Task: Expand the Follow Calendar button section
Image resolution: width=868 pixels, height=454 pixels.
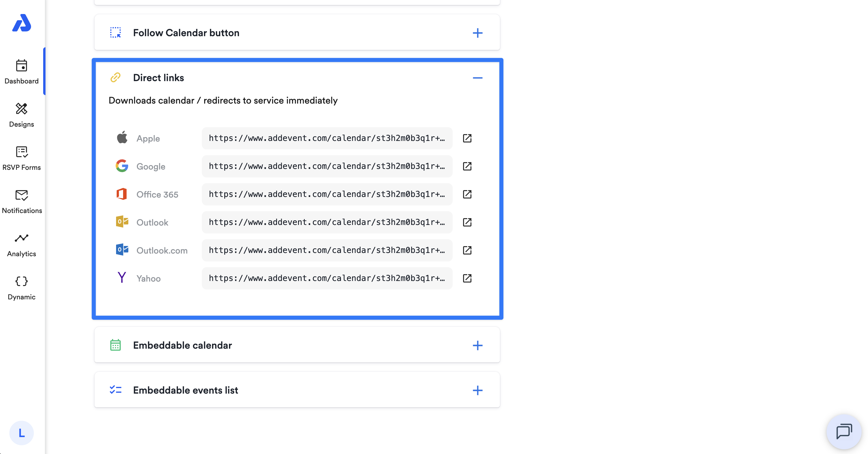Action: coord(477,33)
